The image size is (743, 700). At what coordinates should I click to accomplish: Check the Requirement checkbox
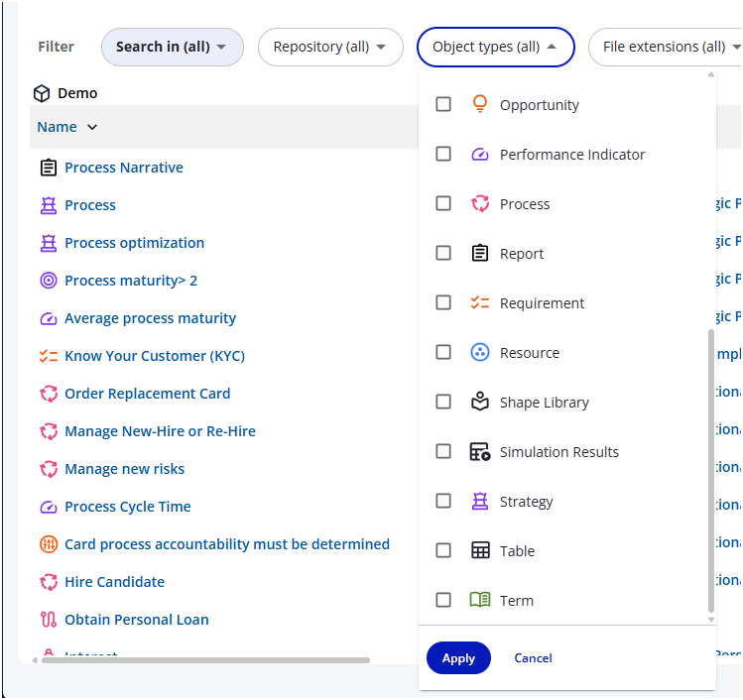tap(443, 302)
